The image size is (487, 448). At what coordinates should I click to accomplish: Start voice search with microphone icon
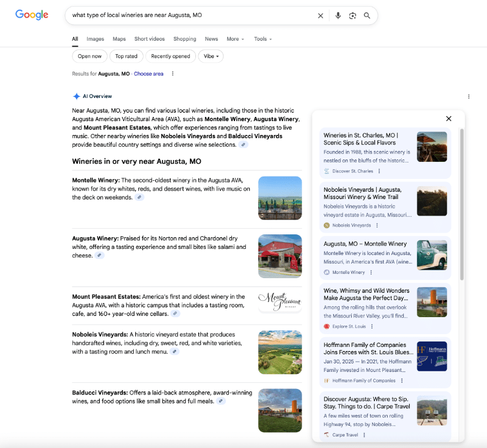point(338,15)
